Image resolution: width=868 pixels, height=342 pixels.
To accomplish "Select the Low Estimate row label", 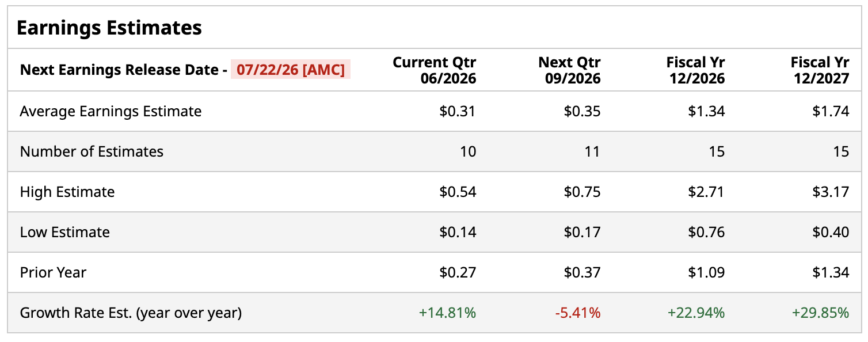I will point(64,232).
